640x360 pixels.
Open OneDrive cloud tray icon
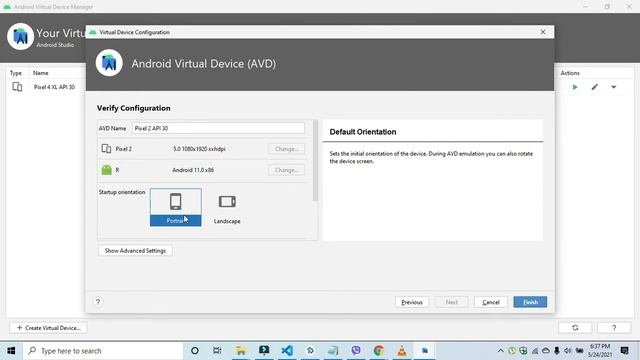(x=546, y=351)
